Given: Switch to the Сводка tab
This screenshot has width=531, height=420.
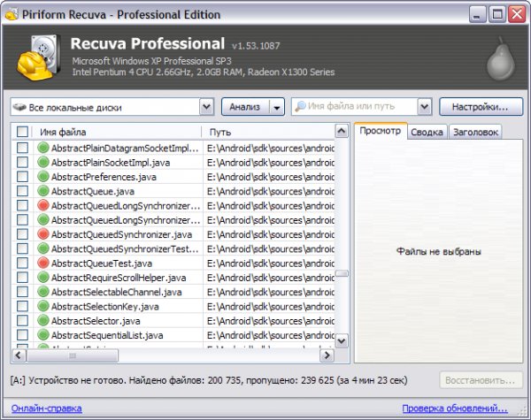Looking at the screenshot, I should (427, 132).
